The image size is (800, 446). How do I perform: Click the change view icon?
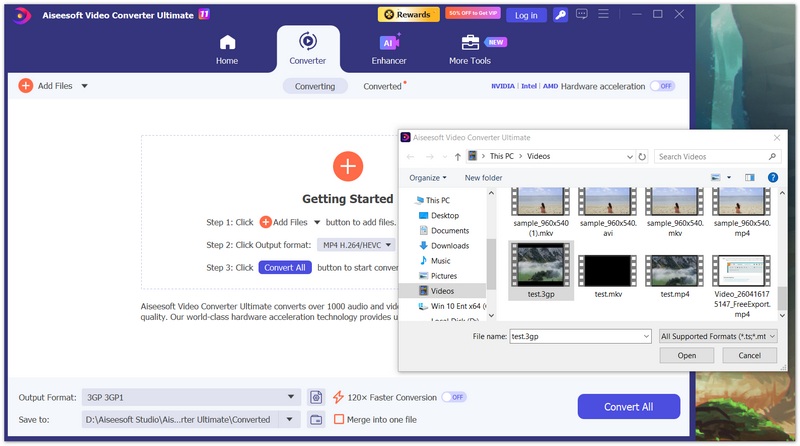pos(716,178)
